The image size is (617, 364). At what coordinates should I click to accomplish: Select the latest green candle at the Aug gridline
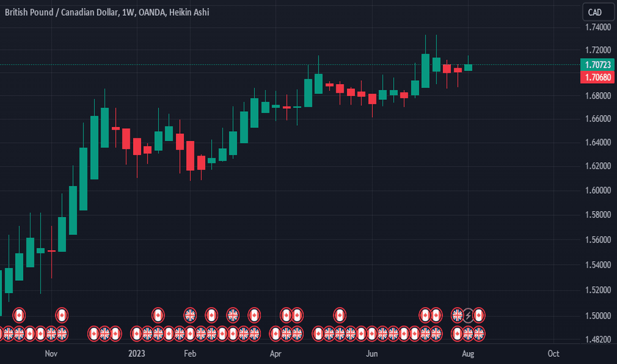pos(468,68)
